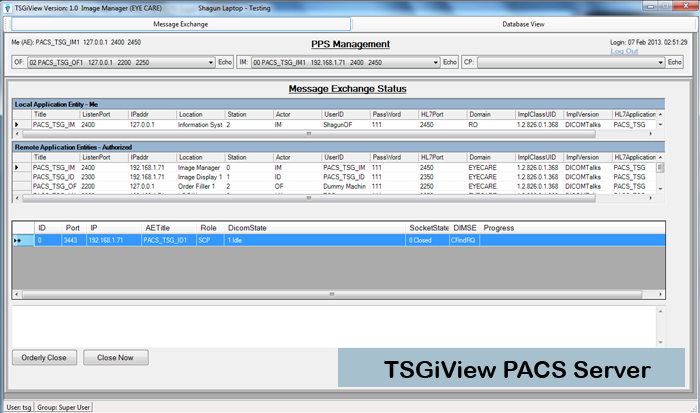The width and height of the screenshot is (700, 413).
Task: Click Echo button next to CP dropdown
Action: (675, 62)
